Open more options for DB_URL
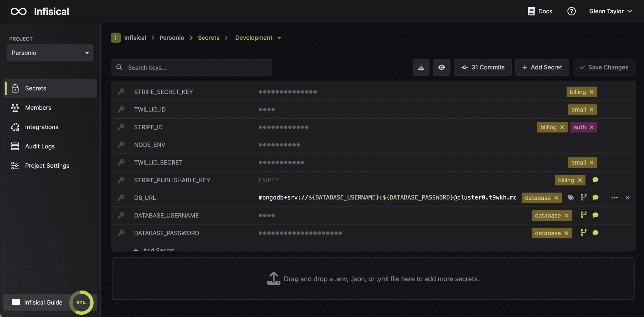This screenshot has height=317, width=644. (x=614, y=197)
